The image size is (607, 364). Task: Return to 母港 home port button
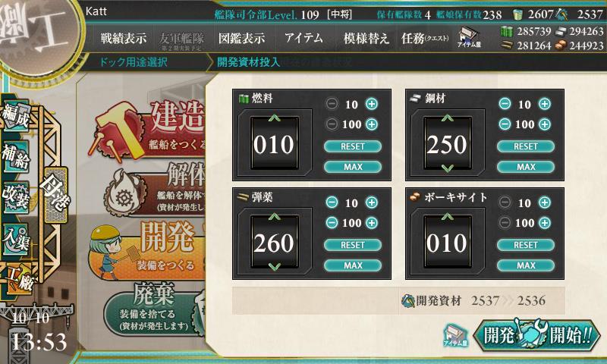pos(56,195)
